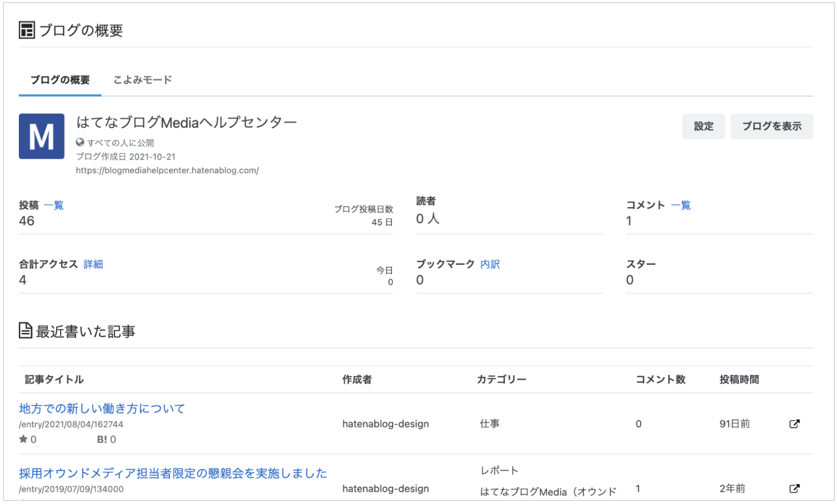The width and height of the screenshot is (837, 504).
Task: Open the 一覧 link next to 投稿
Action: 54,205
